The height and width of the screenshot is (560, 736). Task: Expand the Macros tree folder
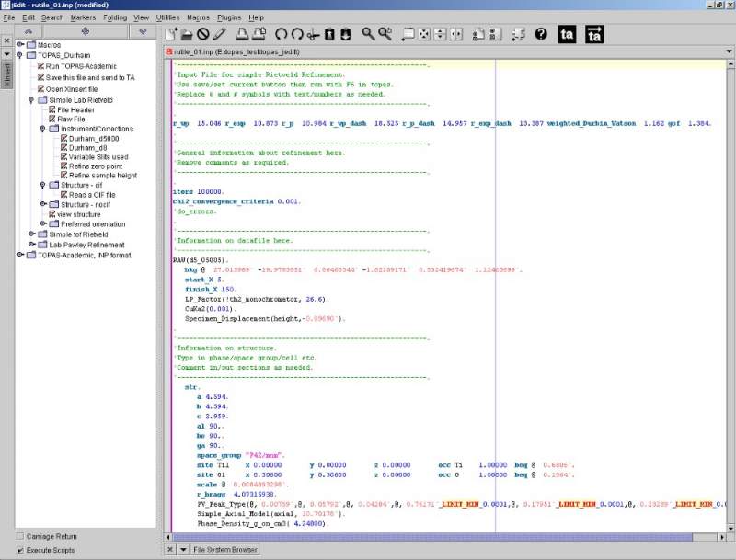pyautogui.click(x=20, y=44)
